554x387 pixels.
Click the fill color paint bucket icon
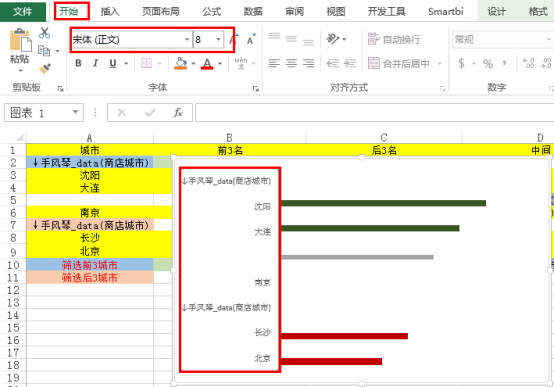click(181, 63)
